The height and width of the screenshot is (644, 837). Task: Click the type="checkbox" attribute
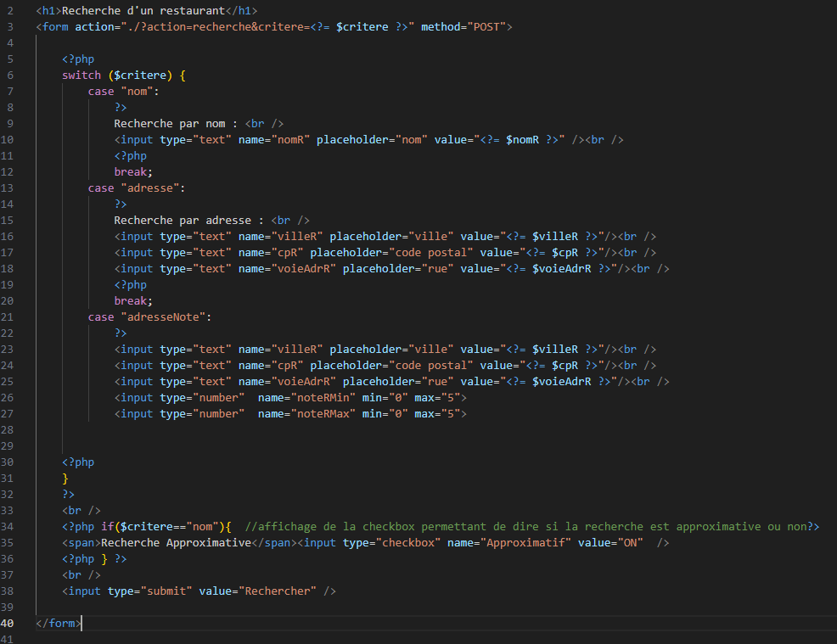391,543
